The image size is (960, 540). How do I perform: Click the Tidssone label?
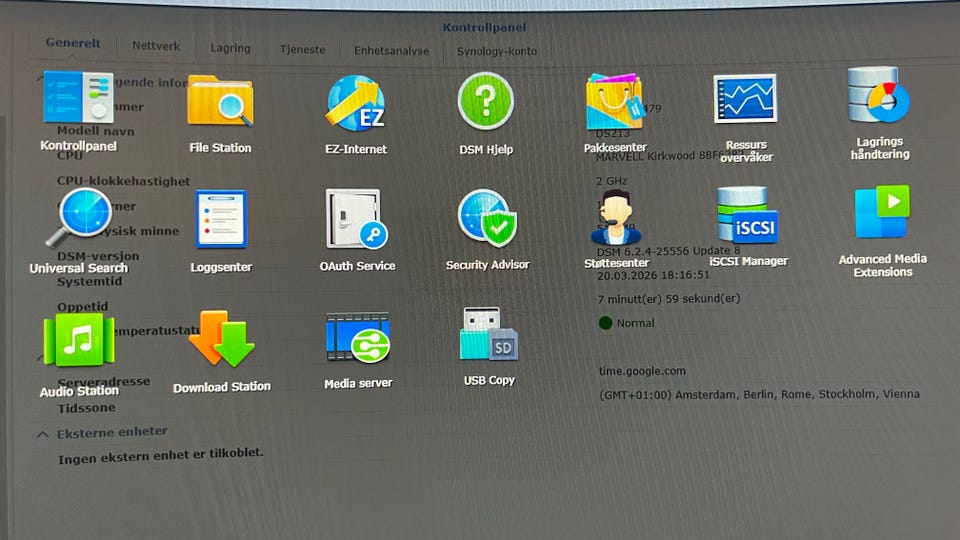click(x=86, y=408)
